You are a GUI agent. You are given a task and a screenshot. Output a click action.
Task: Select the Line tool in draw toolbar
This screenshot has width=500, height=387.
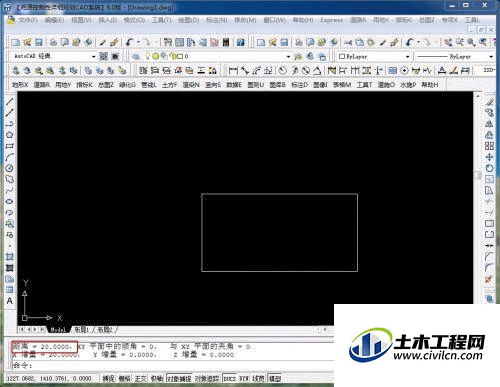pos(10,102)
